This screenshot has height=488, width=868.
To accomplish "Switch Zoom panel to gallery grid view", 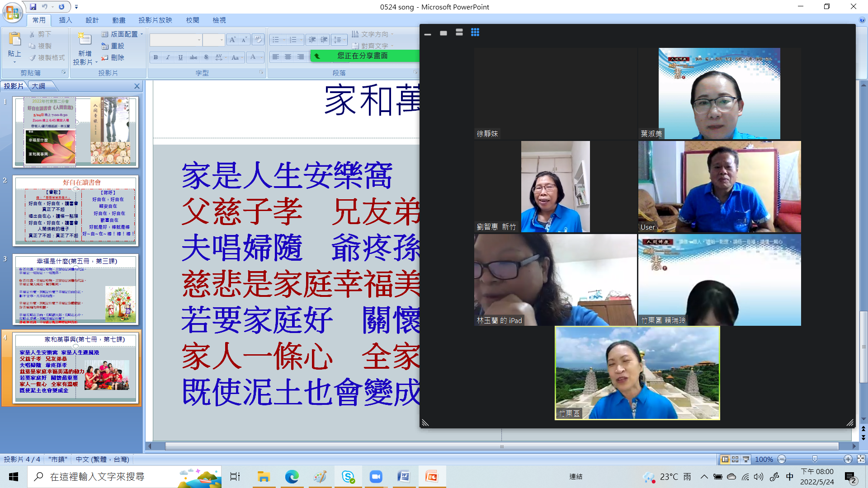I will [x=475, y=33].
